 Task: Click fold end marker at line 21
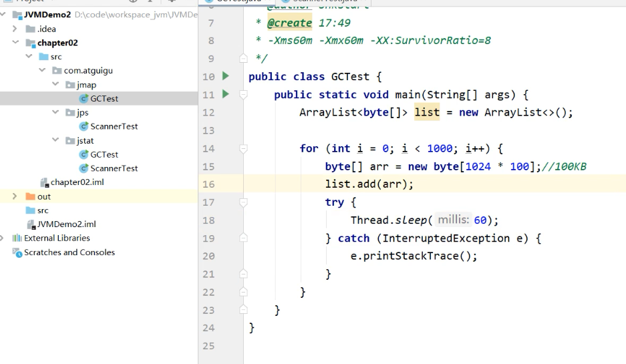coord(243,274)
